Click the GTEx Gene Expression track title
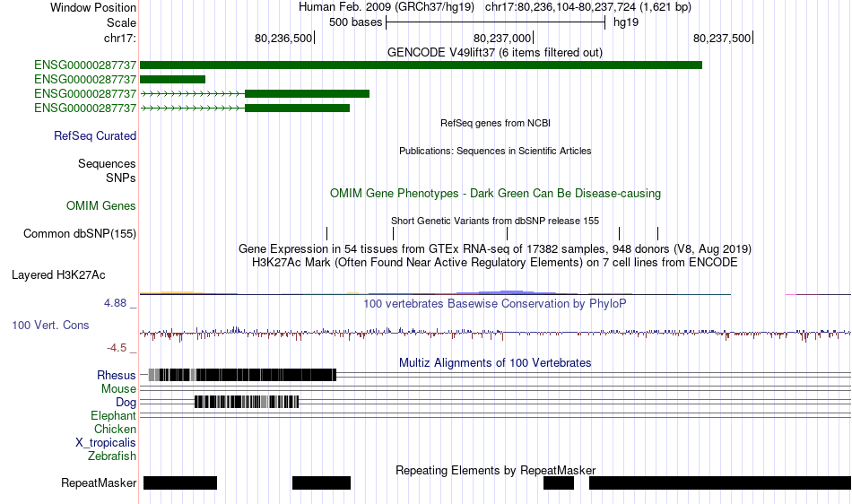852x504 pixels. (495, 248)
